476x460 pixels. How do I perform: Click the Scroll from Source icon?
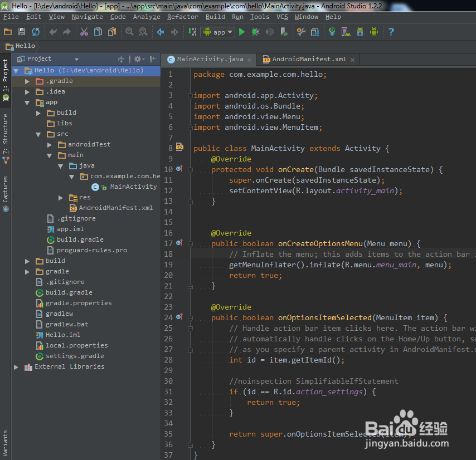[121, 59]
